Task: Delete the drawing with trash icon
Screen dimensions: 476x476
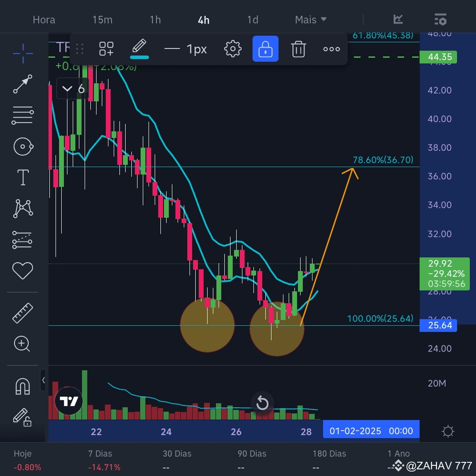Action: tap(298, 49)
